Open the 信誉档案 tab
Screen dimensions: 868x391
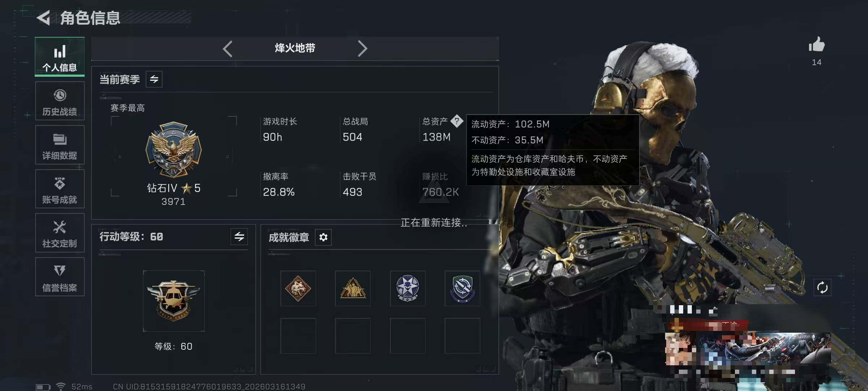(x=60, y=277)
